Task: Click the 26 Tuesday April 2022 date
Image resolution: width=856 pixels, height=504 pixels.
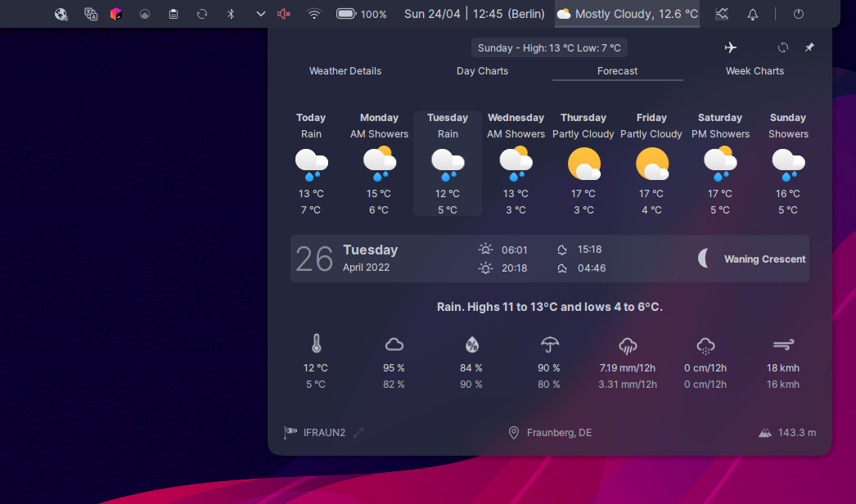Action: coord(347,259)
